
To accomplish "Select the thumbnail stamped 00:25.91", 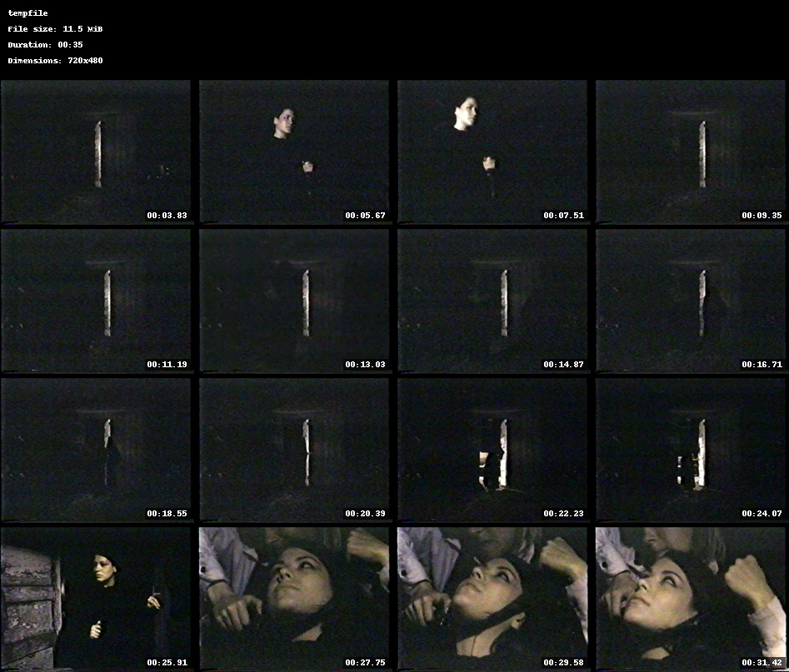I will point(96,599).
